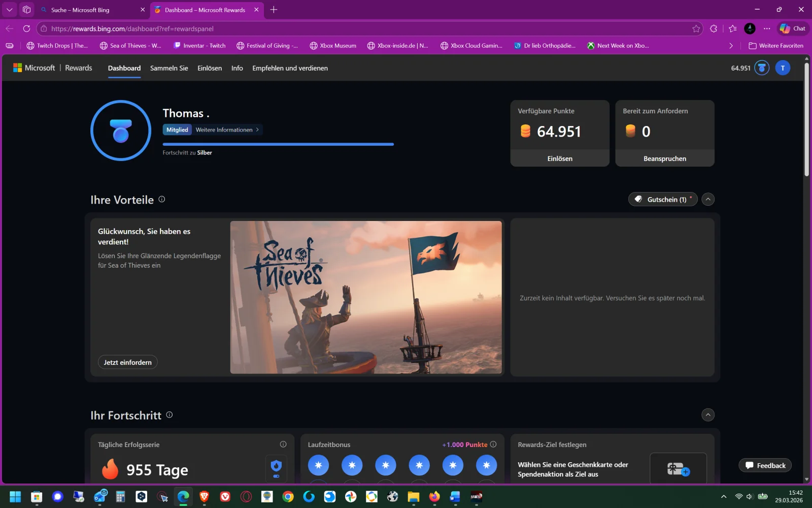
Task: Open the browser Settings and more menu
Action: click(767, 28)
